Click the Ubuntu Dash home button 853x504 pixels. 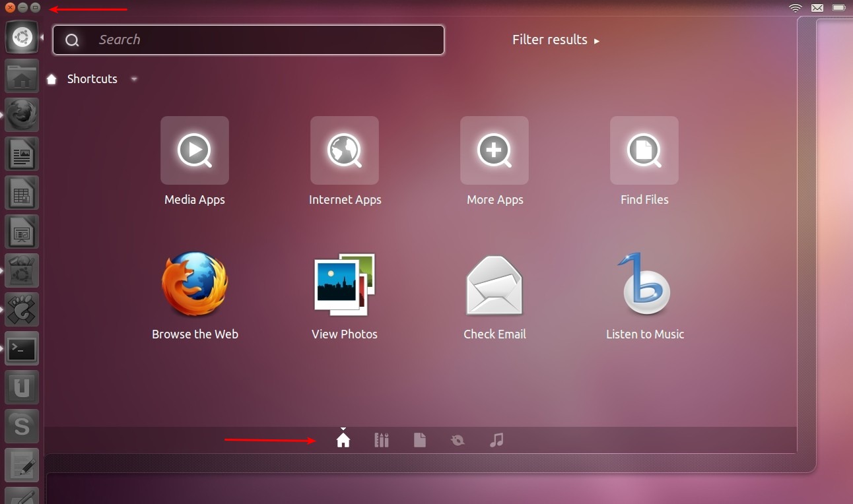point(22,37)
